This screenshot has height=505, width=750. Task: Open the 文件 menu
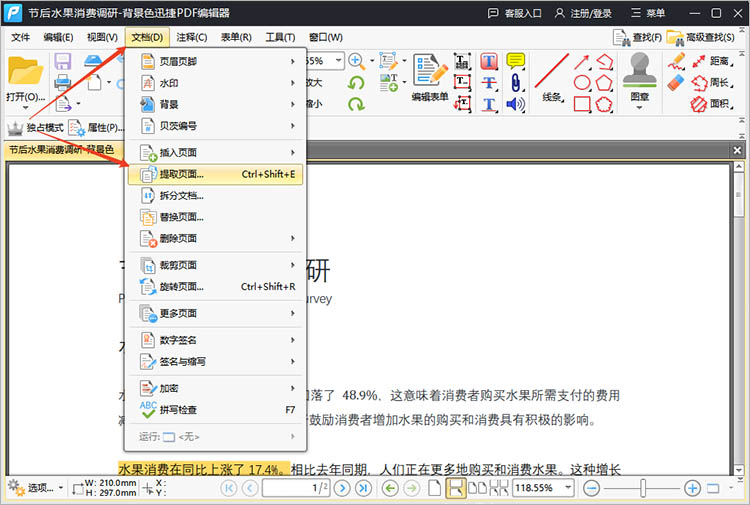point(20,37)
